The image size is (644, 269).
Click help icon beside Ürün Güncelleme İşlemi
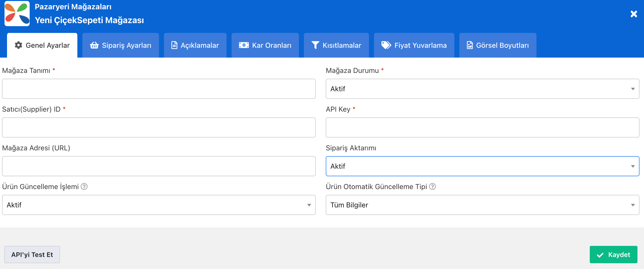click(84, 187)
